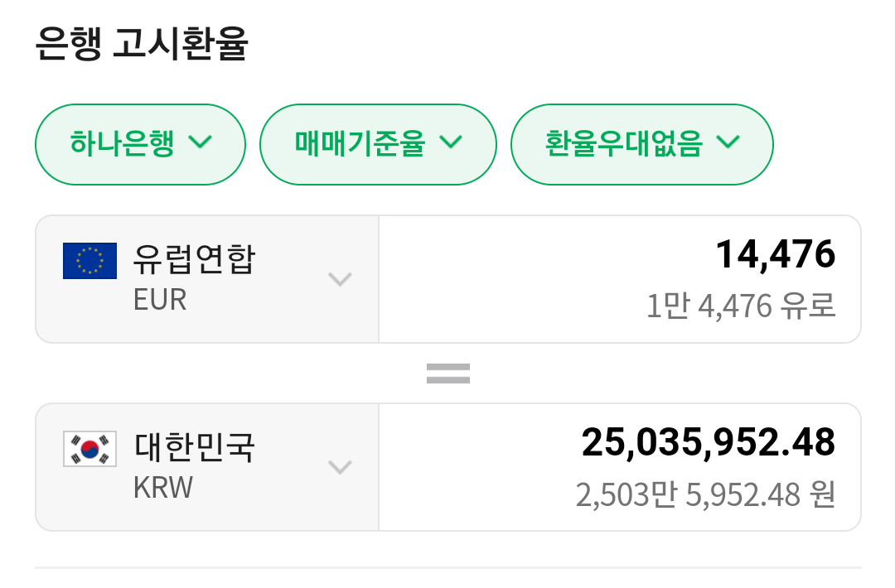The height and width of the screenshot is (588, 895).
Task: Click the 2,503만 5,952.48 원 caption
Action: [705, 494]
